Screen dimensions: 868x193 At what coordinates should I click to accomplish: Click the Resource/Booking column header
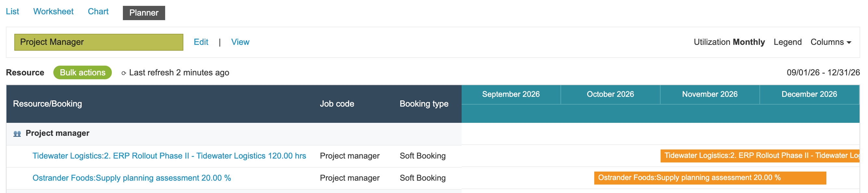(x=47, y=104)
